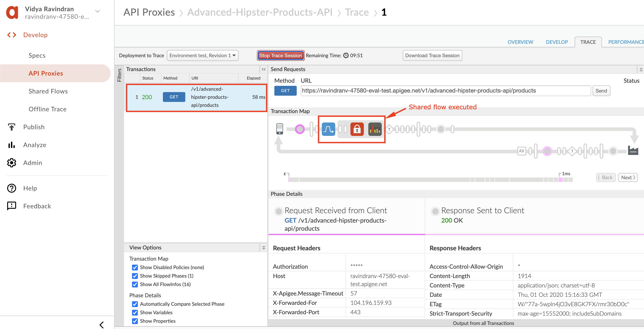
Task: Click Download Trace Session button
Action: pos(432,55)
